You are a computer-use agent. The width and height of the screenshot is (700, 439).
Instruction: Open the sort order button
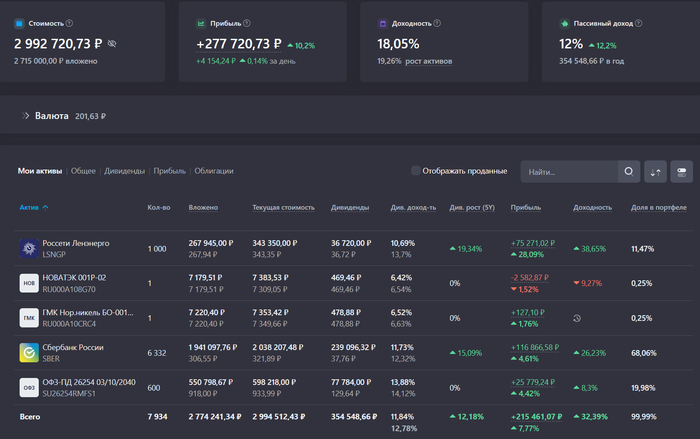pyautogui.click(x=656, y=171)
